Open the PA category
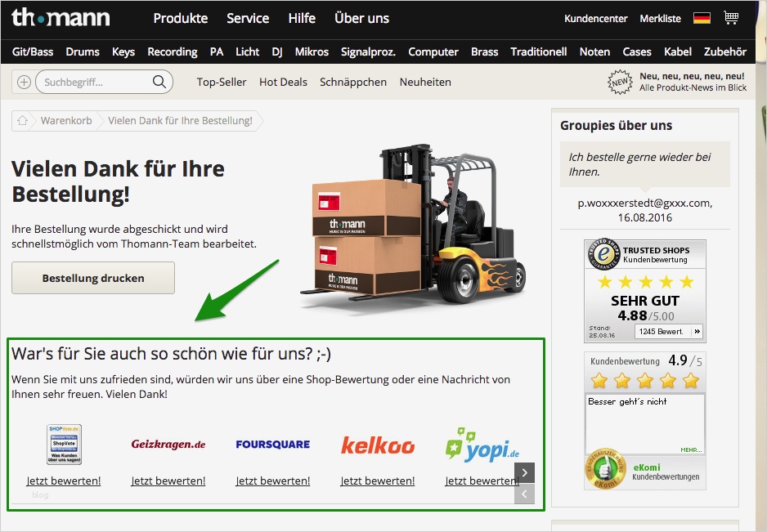The image size is (767, 532). (x=217, y=51)
